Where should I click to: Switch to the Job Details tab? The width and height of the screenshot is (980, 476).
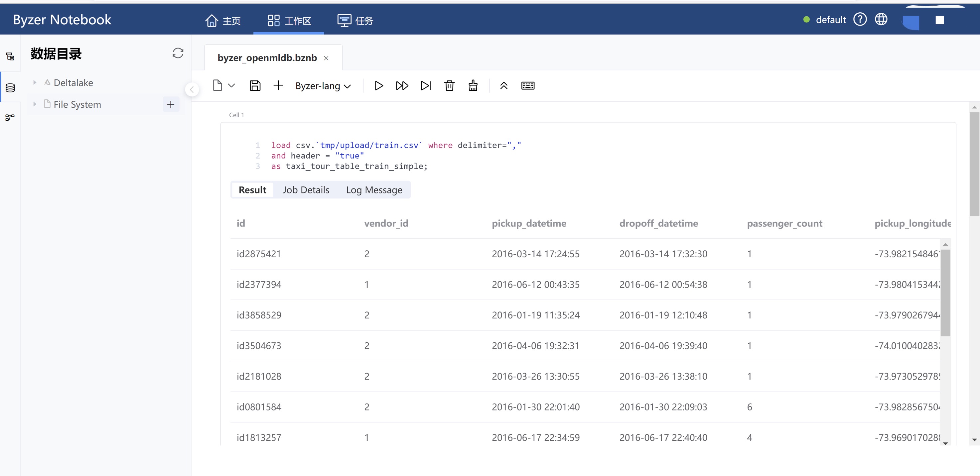pos(306,190)
